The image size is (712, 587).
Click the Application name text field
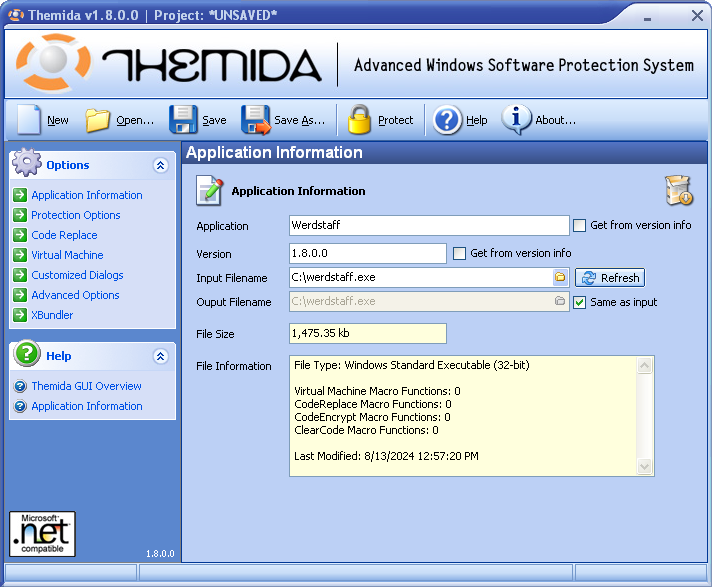(x=428, y=226)
